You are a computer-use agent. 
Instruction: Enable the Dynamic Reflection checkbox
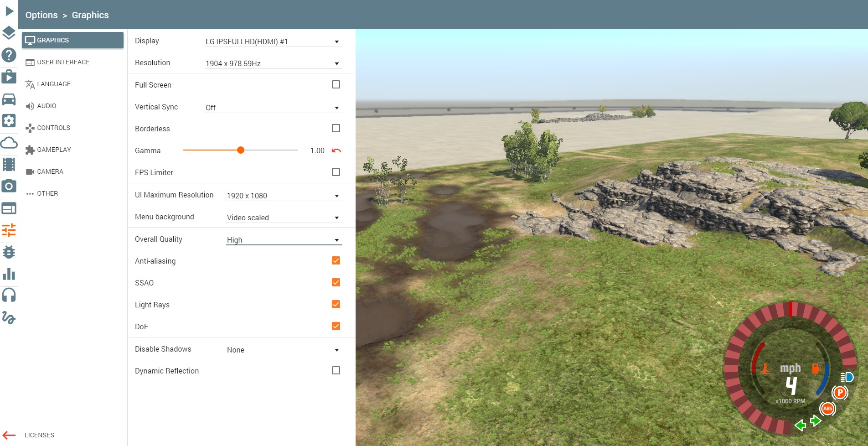click(x=336, y=370)
